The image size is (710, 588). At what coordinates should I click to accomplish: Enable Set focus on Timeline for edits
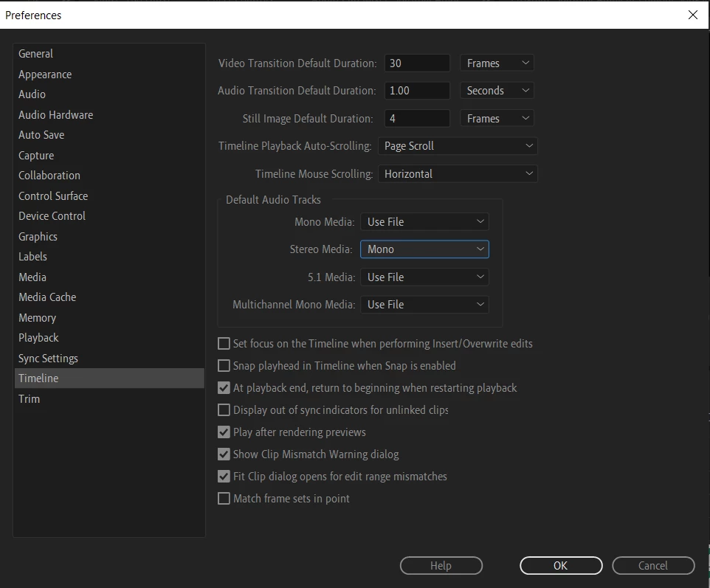(224, 344)
